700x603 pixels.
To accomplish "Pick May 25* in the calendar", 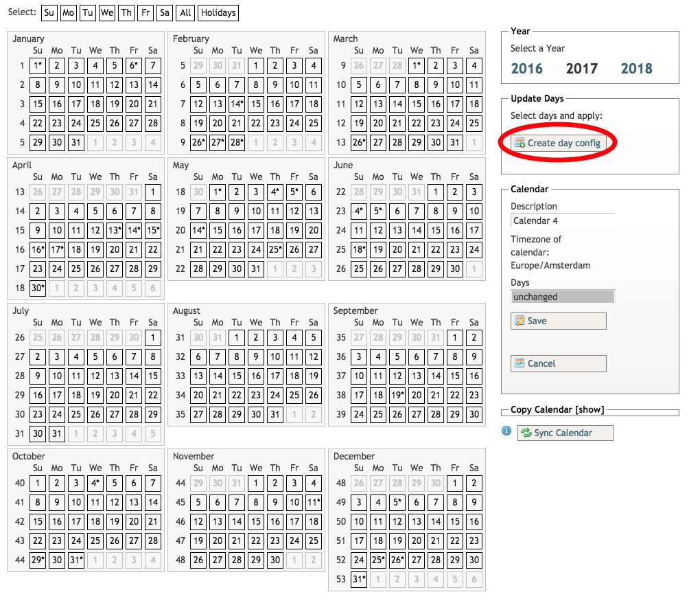I will 275,250.
